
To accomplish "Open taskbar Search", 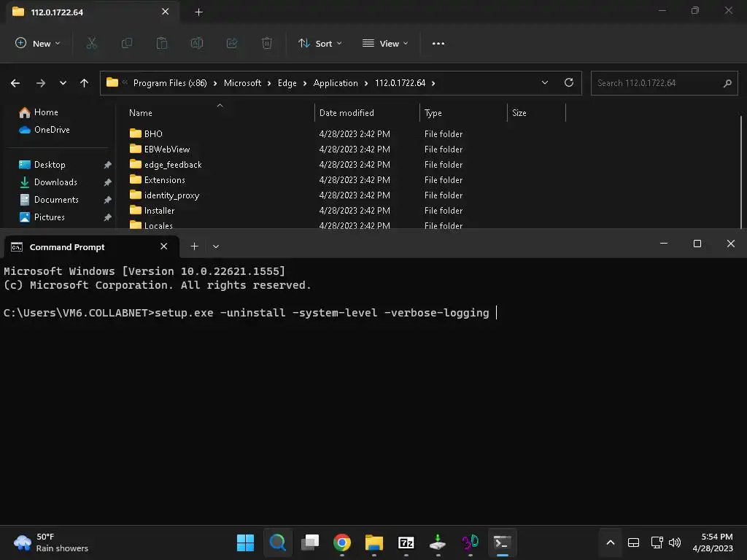I will tap(278, 542).
